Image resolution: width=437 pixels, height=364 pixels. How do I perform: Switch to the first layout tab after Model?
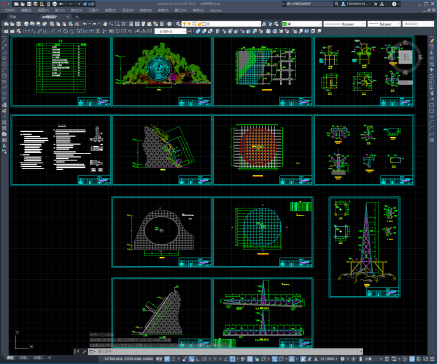(23, 358)
